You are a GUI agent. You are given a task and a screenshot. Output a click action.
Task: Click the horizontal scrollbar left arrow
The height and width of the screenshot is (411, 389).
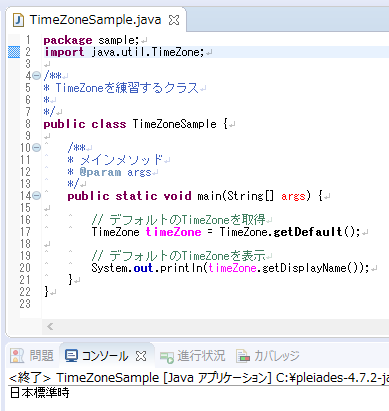[50, 326]
